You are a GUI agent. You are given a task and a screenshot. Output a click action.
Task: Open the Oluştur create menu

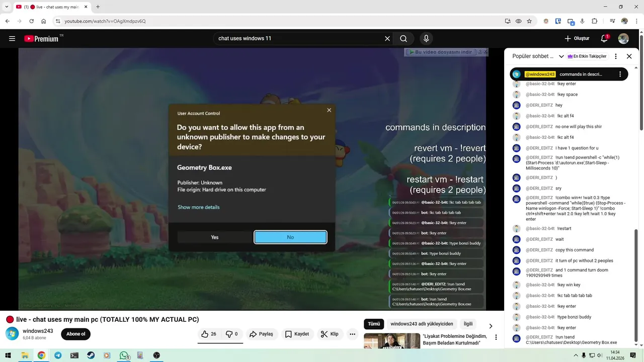click(577, 38)
